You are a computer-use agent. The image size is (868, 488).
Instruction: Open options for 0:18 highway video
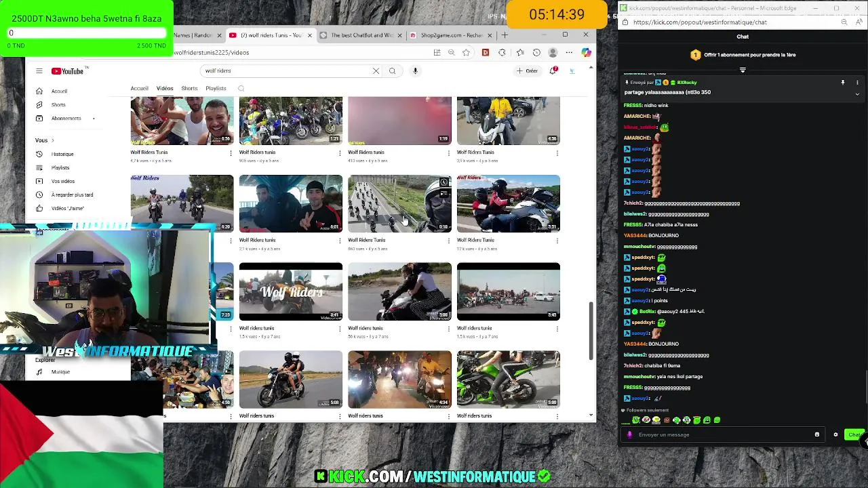pos(448,241)
